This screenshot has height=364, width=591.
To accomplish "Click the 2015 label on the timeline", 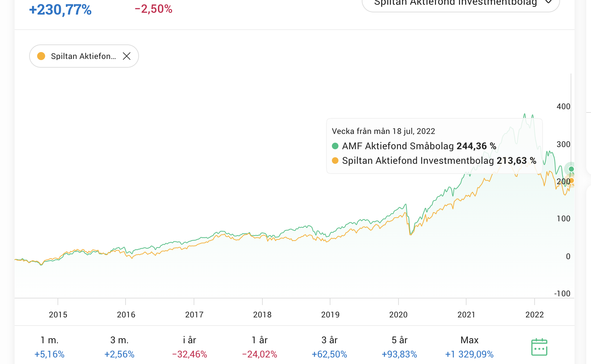I will tap(58, 314).
